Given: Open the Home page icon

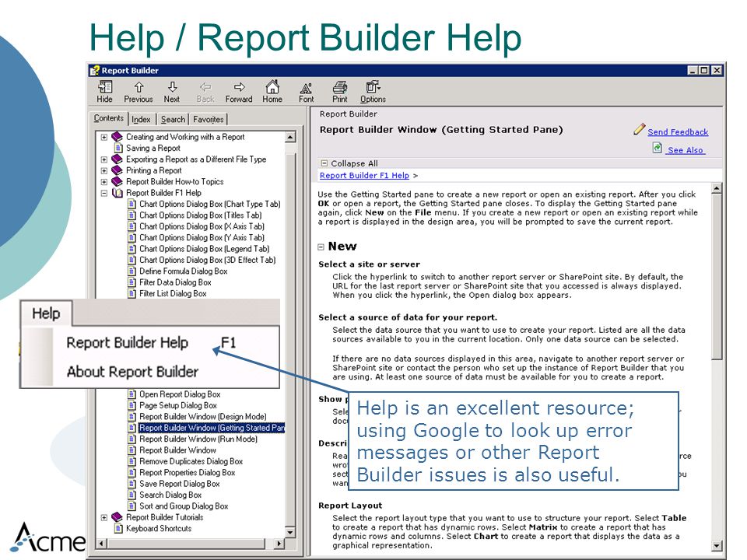Looking at the screenshot, I should (x=272, y=87).
